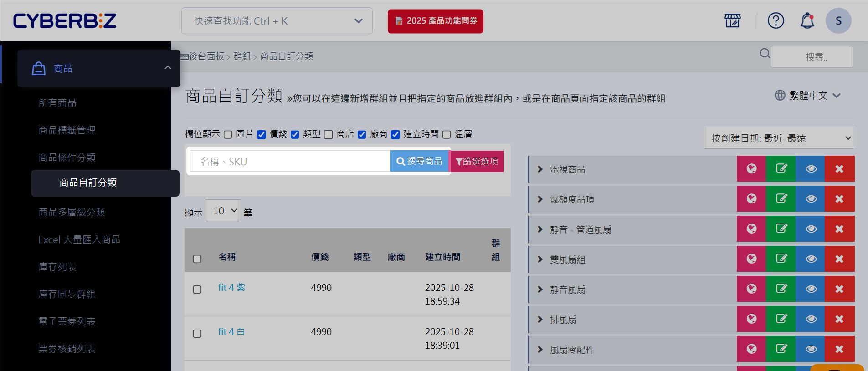868x371 pixels.
Task: Edit the 爆額度品項 group
Action: pos(781,199)
